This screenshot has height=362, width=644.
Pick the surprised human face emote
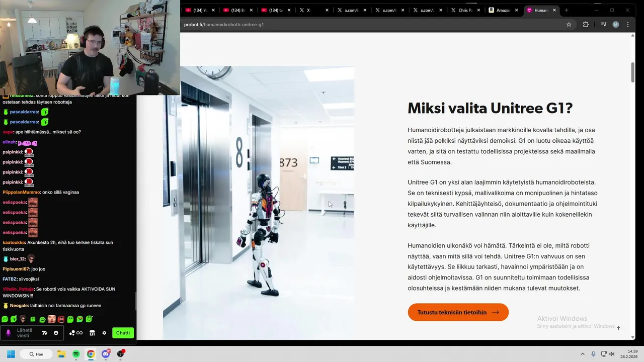coord(51,319)
